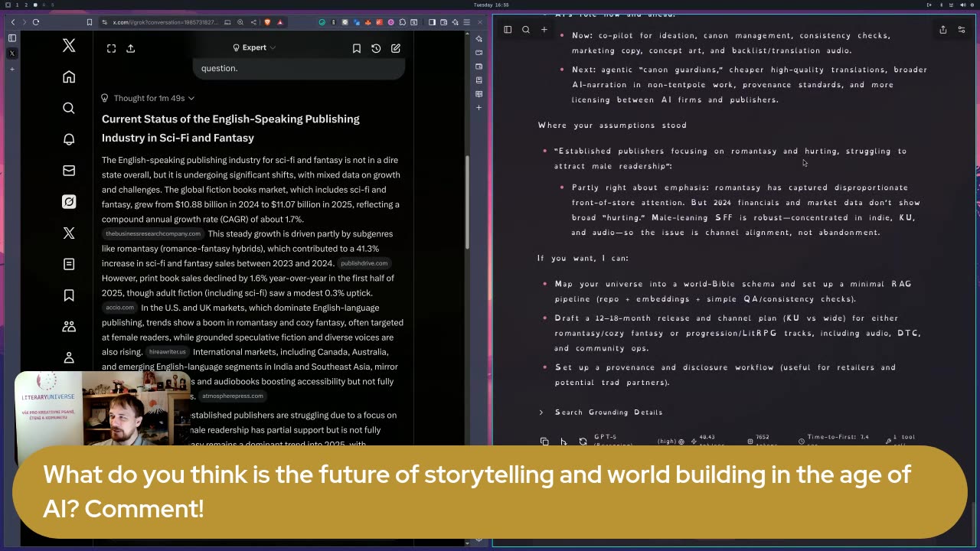
Task: Click the presenter webcam thumbnail
Action: [x=103, y=409]
